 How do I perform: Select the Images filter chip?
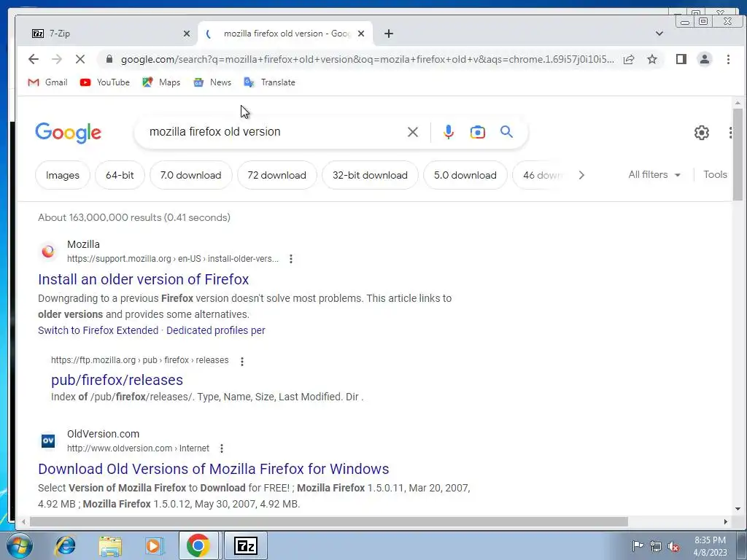[63, 175]
